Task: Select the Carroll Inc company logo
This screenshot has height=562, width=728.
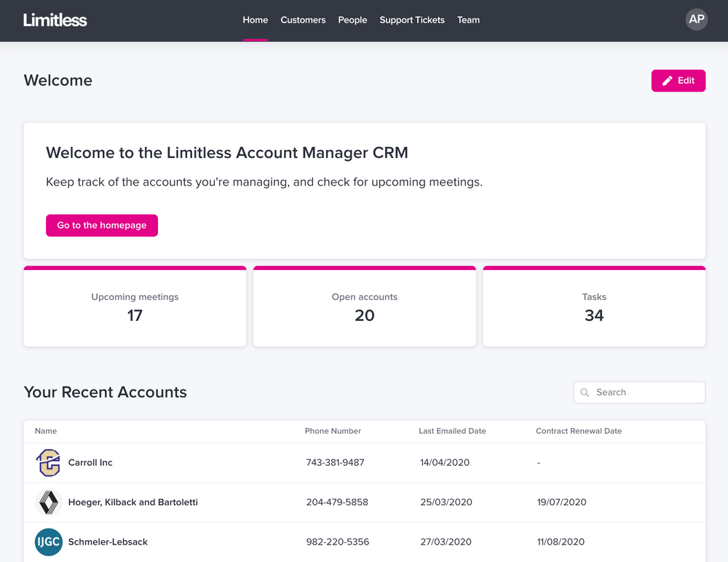Action: (x=48, y=462)
